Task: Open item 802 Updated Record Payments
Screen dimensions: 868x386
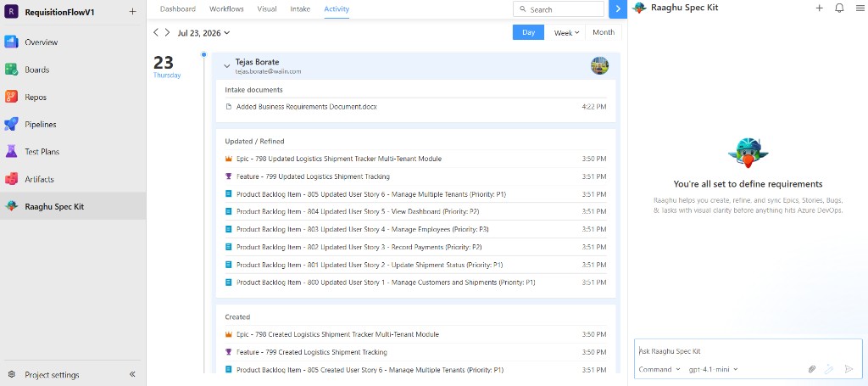Action: point(415,247)
